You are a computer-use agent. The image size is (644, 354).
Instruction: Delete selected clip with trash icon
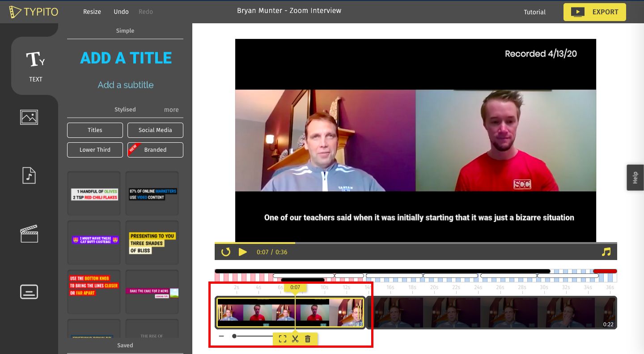click(308, 339)
